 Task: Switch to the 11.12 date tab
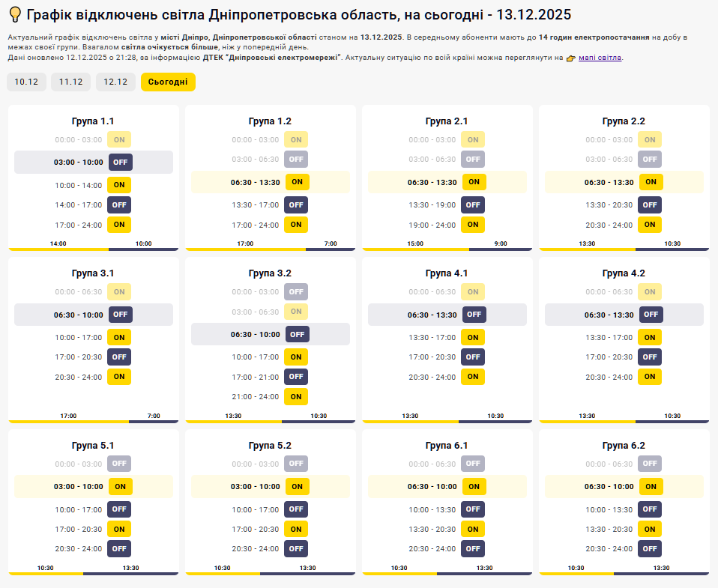point(70,82)
